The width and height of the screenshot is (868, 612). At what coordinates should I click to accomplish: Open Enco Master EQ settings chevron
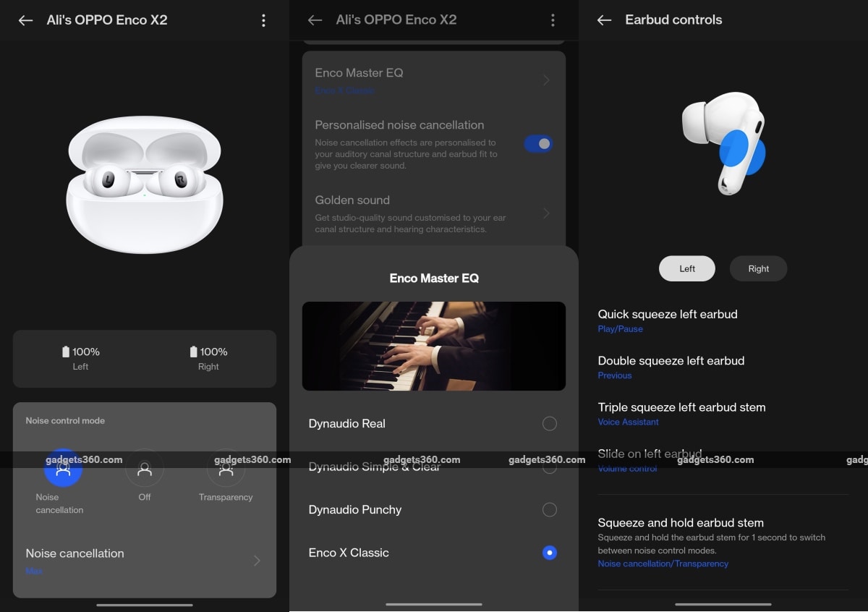(546, 80)
